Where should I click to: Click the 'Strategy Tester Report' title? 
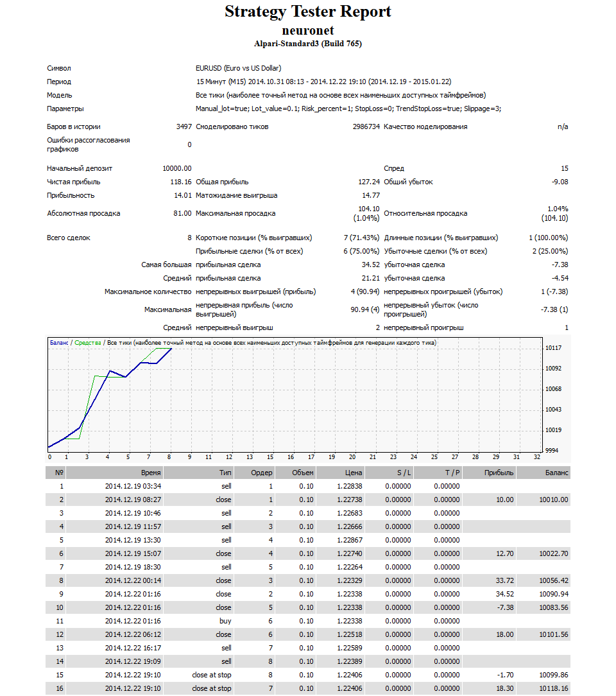point(308,12)
